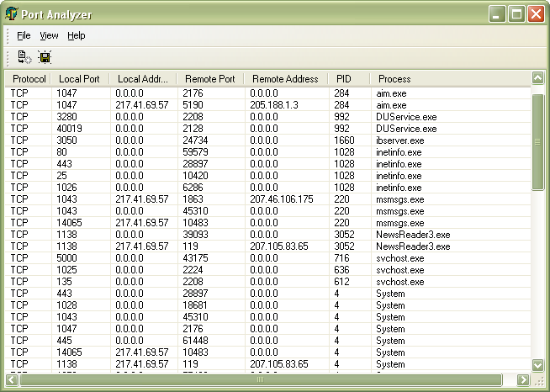Click the Remote Address column header
Image resolution: width=550 pixels, height=392 pixels.
[286, 79]
